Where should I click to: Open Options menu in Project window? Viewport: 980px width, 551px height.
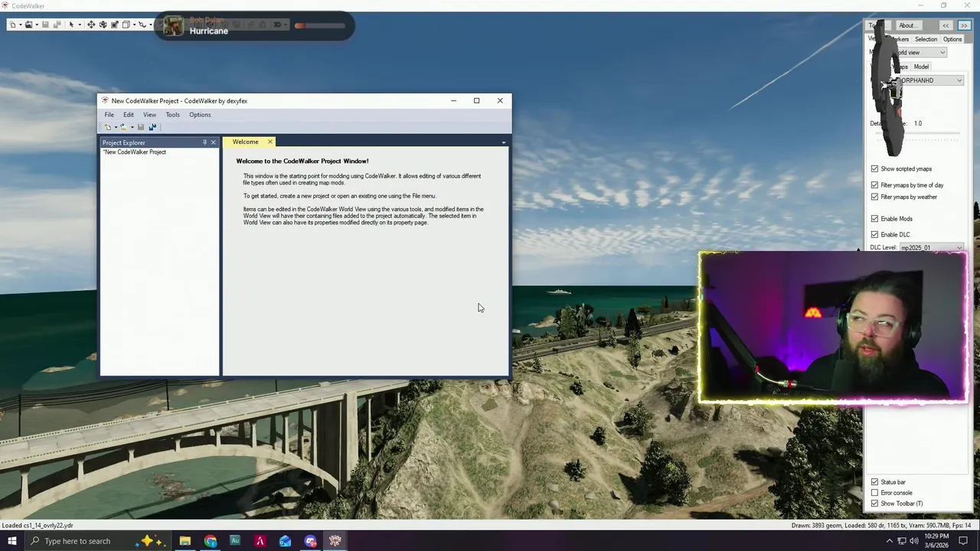tap(200, 115)
